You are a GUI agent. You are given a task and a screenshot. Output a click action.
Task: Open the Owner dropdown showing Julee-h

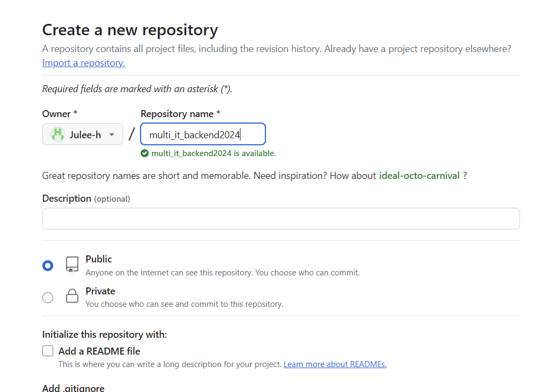tap(83, 134)
